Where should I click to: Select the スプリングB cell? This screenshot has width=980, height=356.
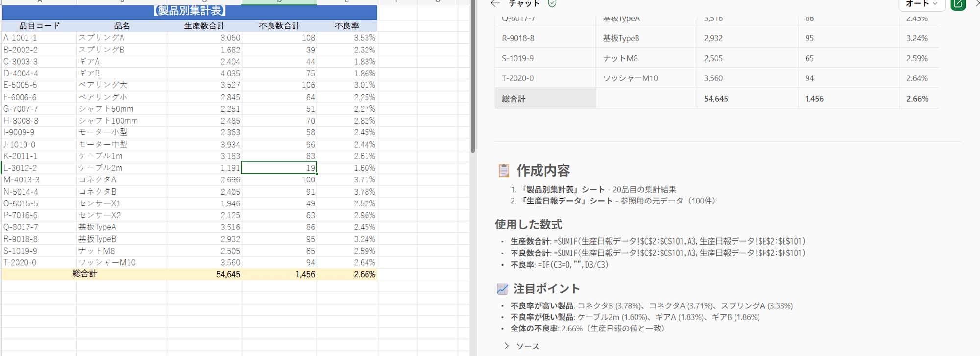click(122, 50)
